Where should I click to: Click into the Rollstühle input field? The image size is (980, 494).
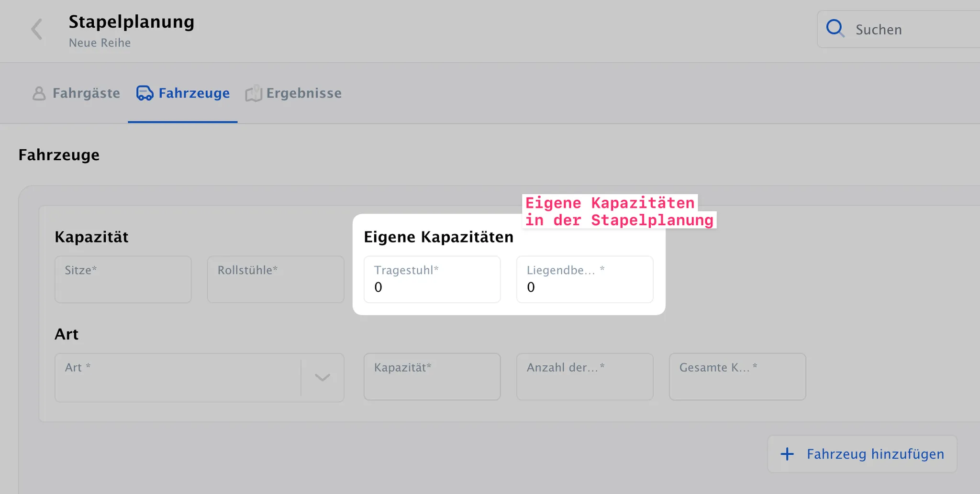tap(276, 279)
